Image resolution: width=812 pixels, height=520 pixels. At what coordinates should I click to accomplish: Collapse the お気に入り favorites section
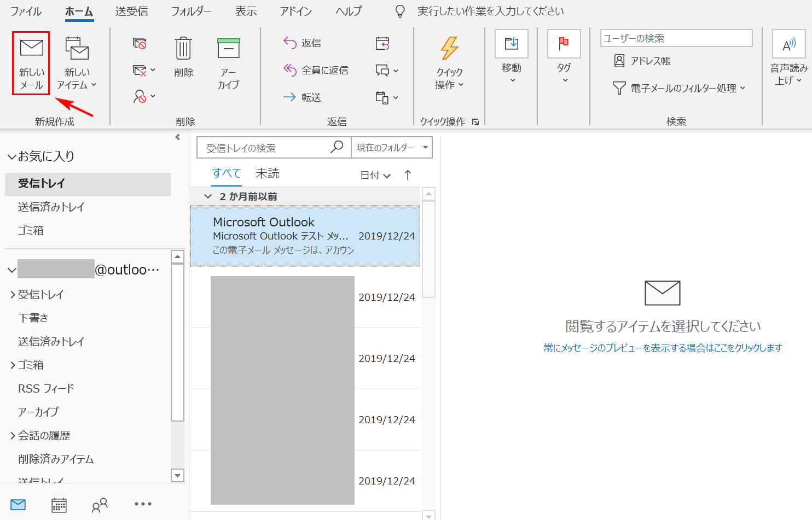(x=11, y=157)
